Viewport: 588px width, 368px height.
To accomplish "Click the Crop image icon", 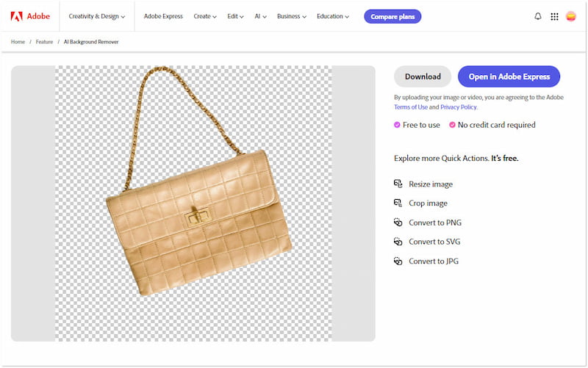I will 398,203.
